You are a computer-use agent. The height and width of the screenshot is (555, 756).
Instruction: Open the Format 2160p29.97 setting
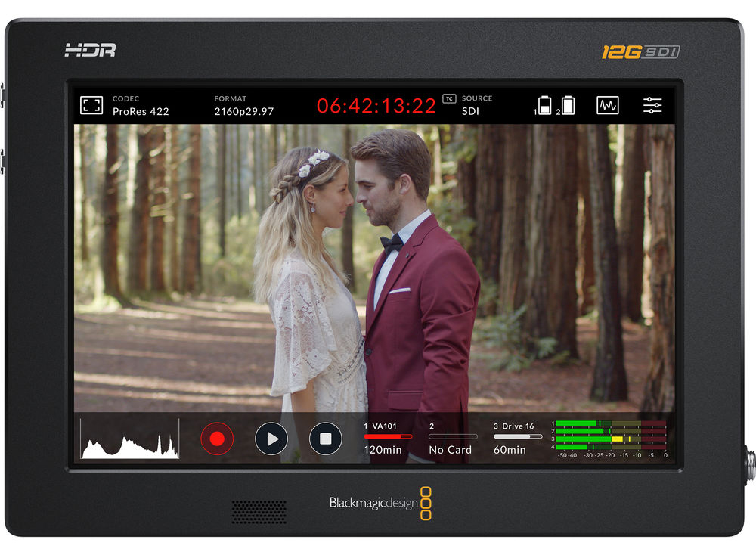[243, 105]
